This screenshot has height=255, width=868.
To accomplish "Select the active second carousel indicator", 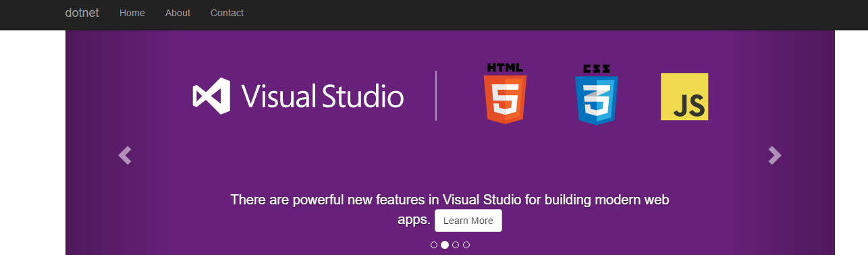I will [445, 245].
